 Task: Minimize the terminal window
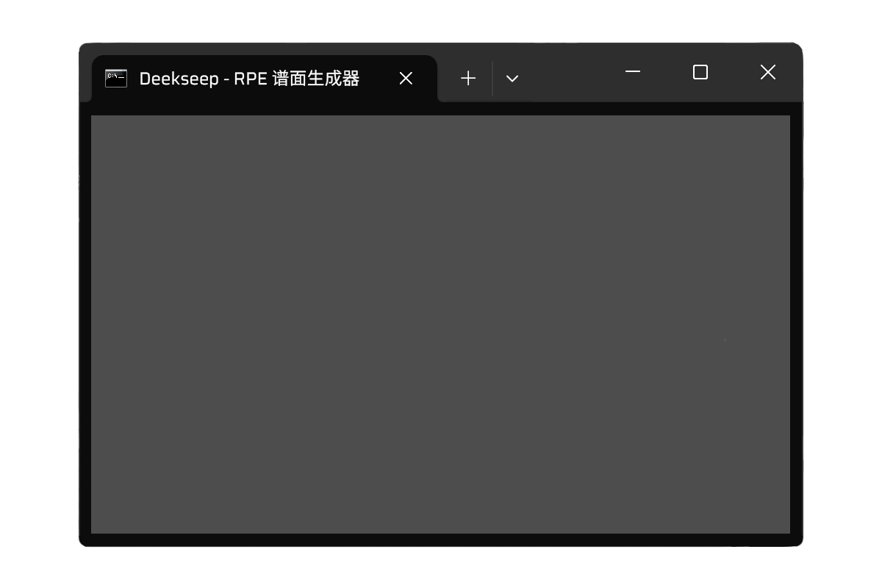(633, 72)
